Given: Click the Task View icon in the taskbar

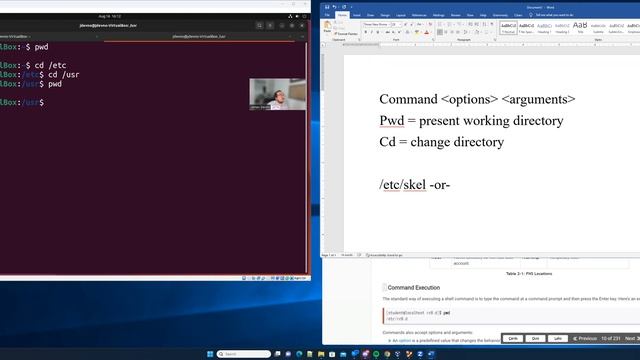Looking at the screenshot, I should (278, 354).
